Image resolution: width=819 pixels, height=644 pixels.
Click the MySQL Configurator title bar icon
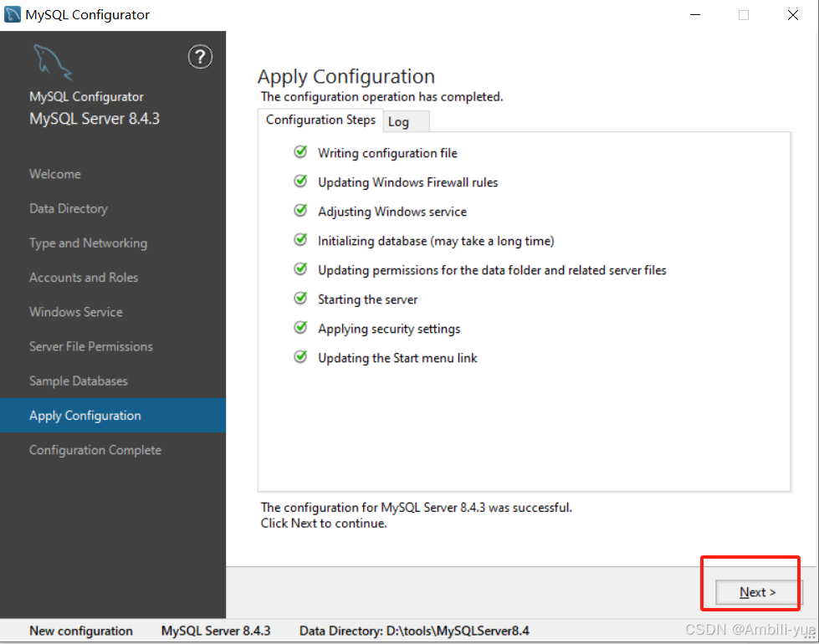point(13,14)
